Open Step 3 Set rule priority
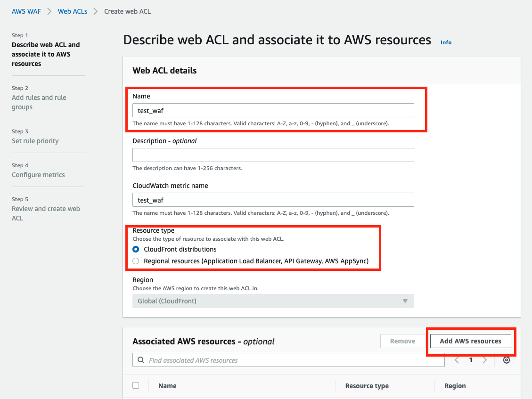 pyautogui.click(x=35, y=141)
